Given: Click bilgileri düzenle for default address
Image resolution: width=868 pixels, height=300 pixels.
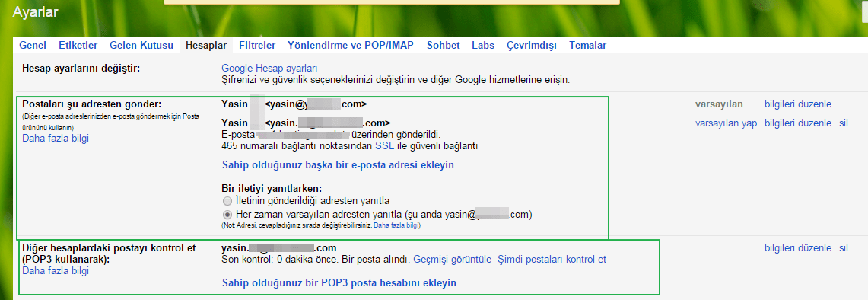Looking at the screenshot, I should tap(798, 104).
